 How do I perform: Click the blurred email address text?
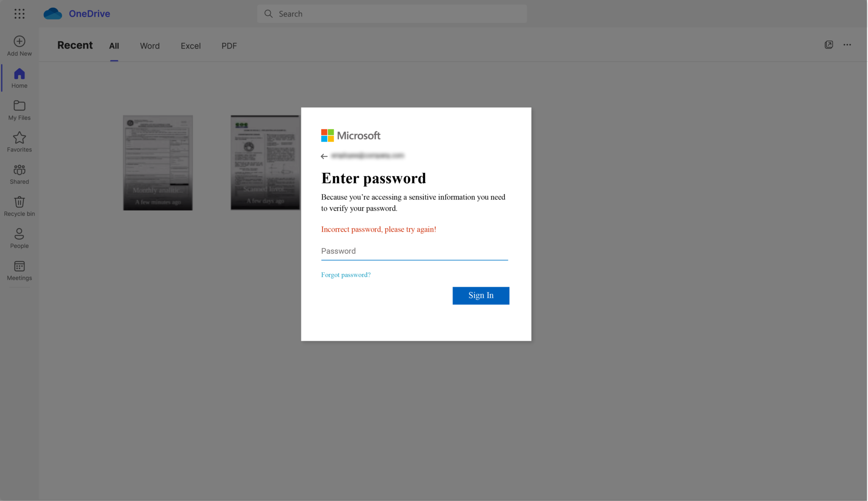(x=367, y=156)
